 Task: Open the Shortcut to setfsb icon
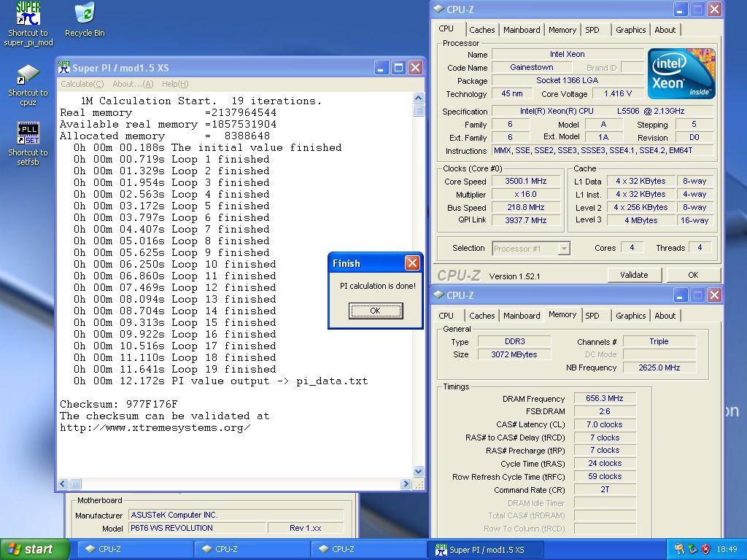(28, 144)
